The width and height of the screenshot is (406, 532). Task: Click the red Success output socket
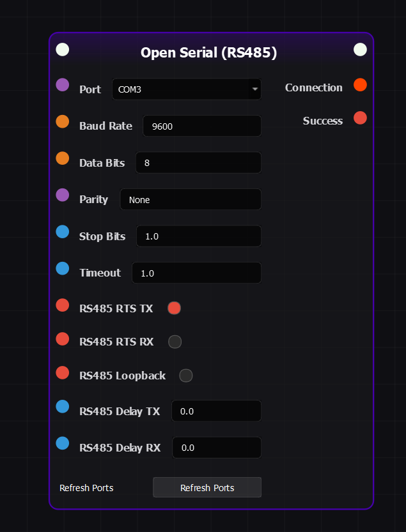point(360,118)
